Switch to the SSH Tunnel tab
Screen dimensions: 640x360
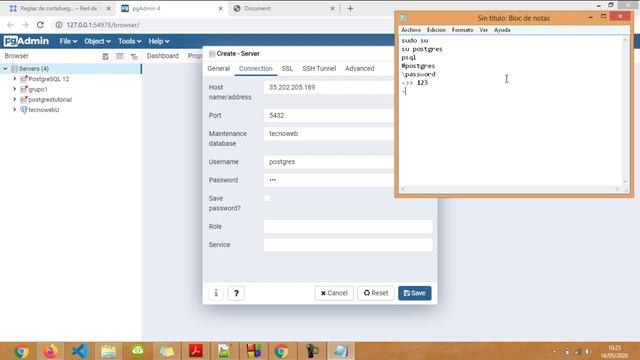tap(319, 69)
